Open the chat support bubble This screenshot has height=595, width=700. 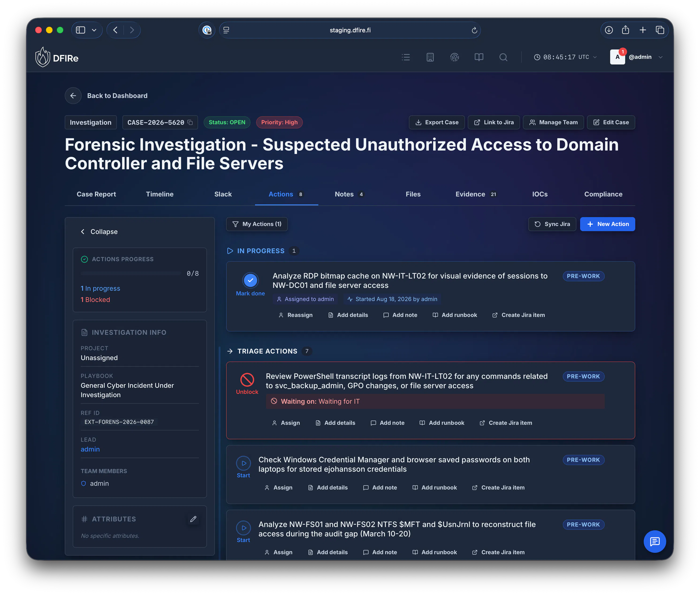(x=654, y=541)
